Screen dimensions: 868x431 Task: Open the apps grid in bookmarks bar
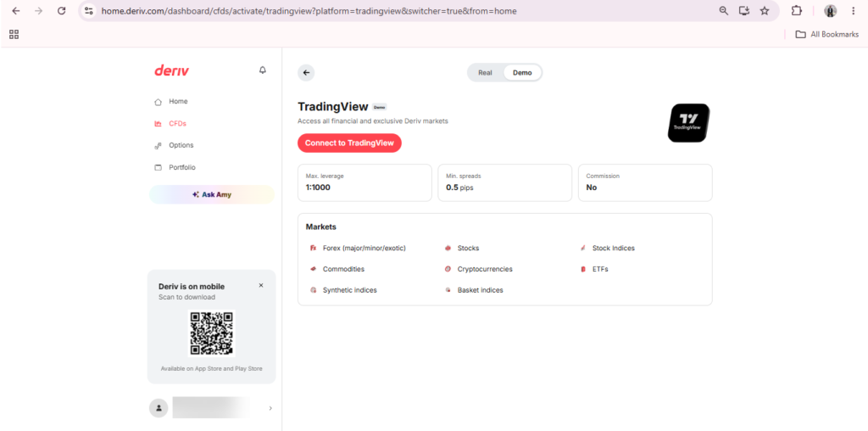14,34
